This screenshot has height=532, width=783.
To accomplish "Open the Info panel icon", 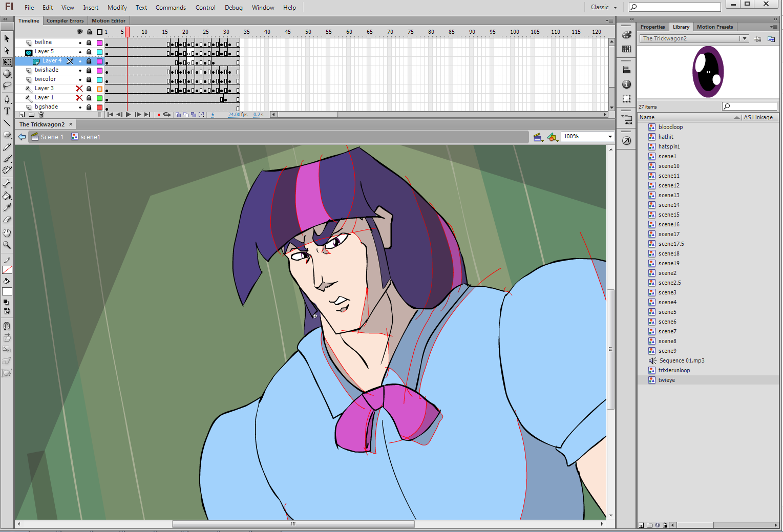I will (x=626, y=84).
